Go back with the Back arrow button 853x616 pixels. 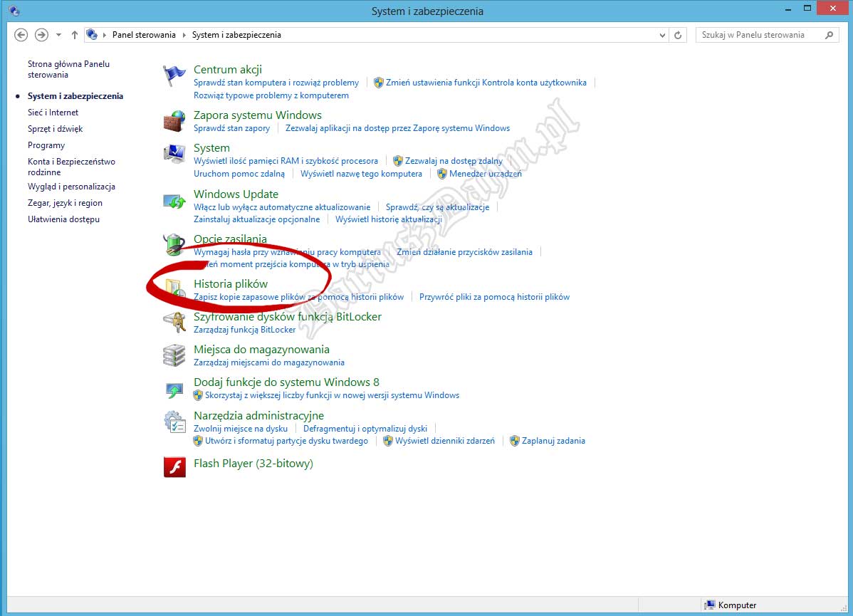(x=21, y=35)
